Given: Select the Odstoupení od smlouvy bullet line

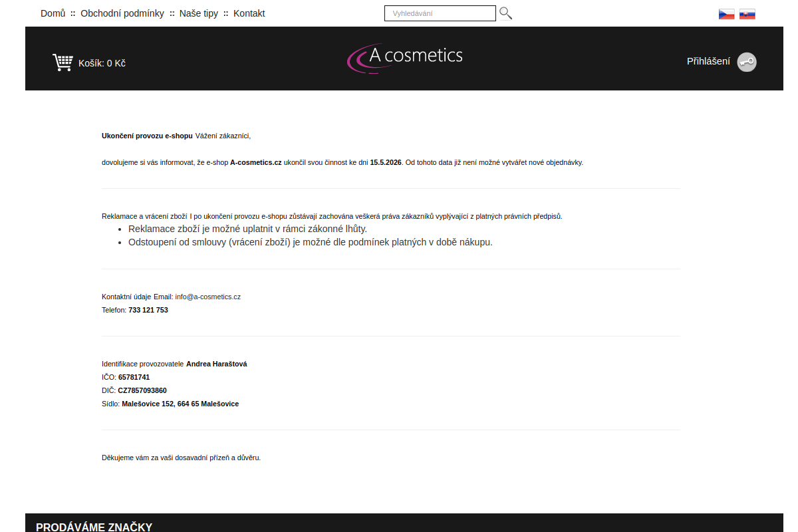Looking at the screenshot, I should [x=311, y=242].
